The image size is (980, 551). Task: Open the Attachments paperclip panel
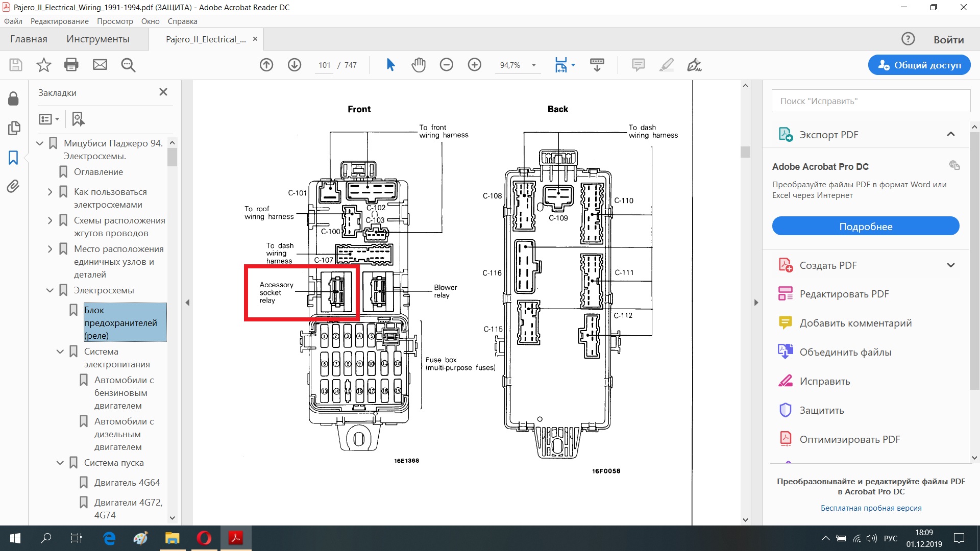point(13,186)
